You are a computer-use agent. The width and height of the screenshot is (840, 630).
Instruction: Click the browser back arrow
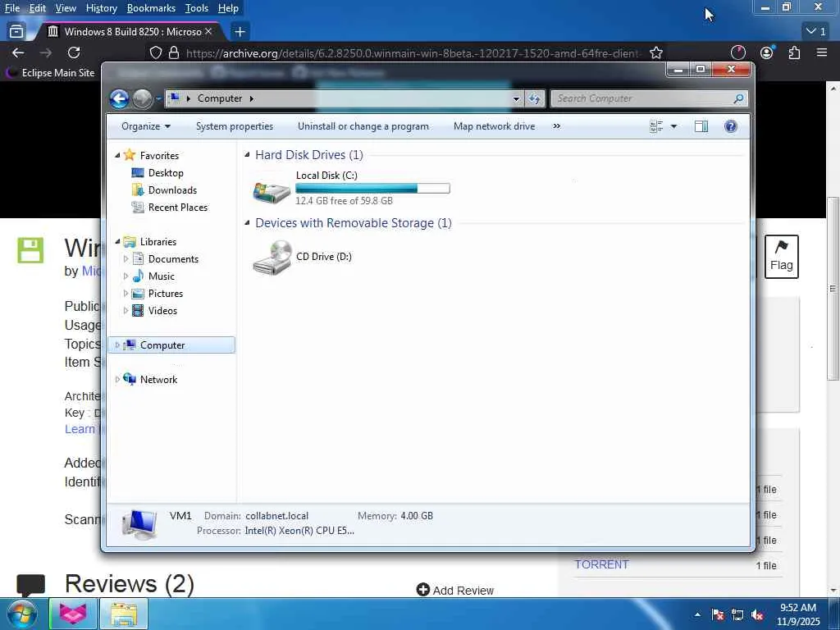(x=18, y=52)
